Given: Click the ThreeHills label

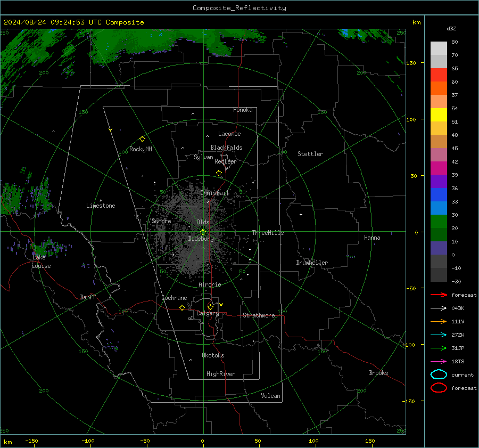Looking at the screenshot, I should tap(268, 233).
